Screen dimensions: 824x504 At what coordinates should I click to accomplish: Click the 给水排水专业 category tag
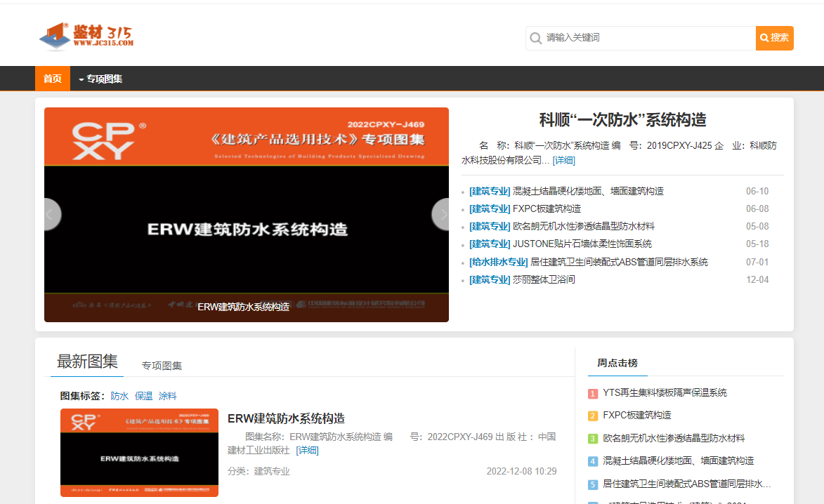(x=499, y=262)
